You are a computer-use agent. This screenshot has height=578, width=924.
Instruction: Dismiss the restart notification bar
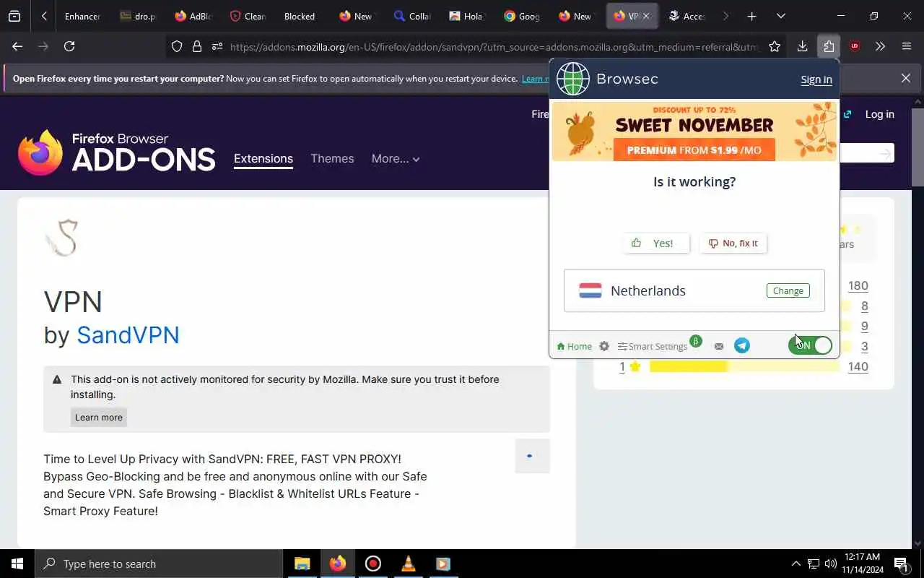tap(905, 78)
